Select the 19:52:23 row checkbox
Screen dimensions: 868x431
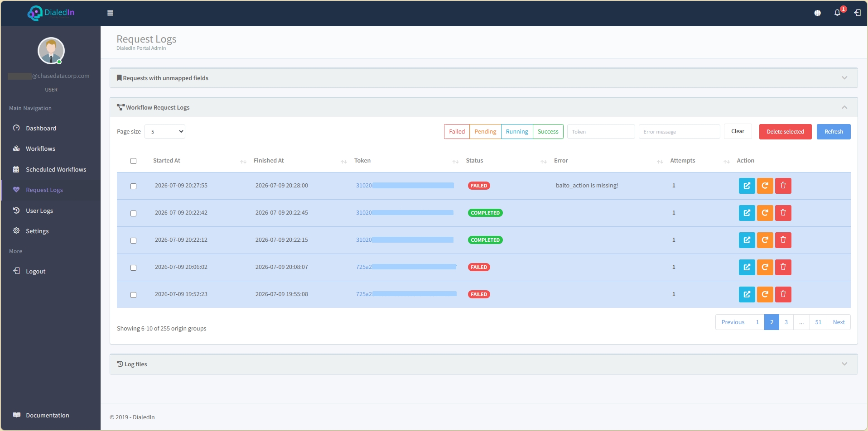[133, 295]
